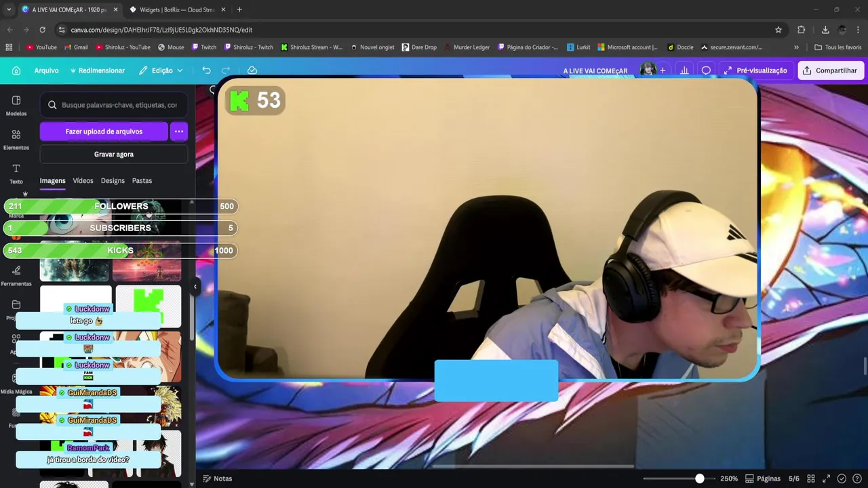Select the blue rectangle on the canvas
The image size is (868, 488).
[496, 381]
